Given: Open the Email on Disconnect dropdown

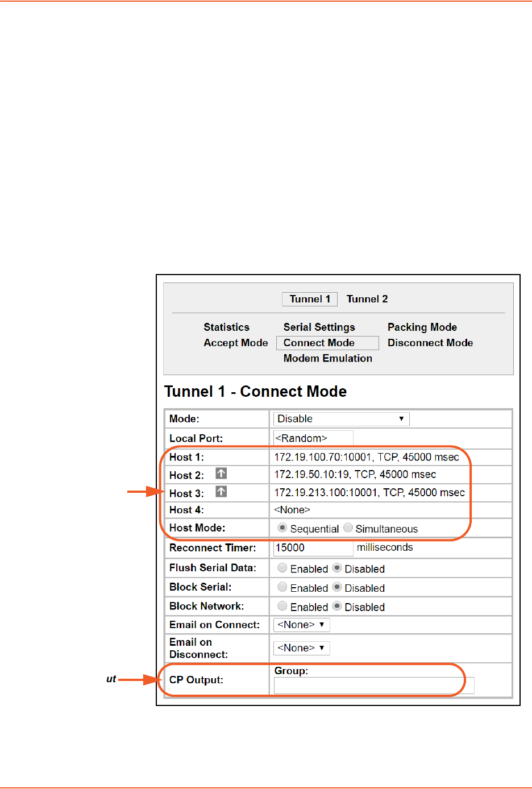Looking at the screenshot, I should point(301,648).
